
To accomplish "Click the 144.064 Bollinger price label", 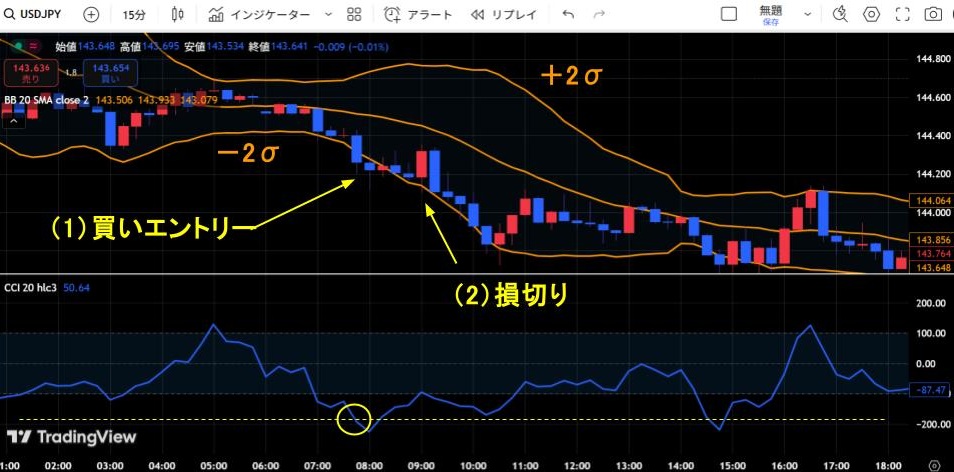I will (929, 201).
